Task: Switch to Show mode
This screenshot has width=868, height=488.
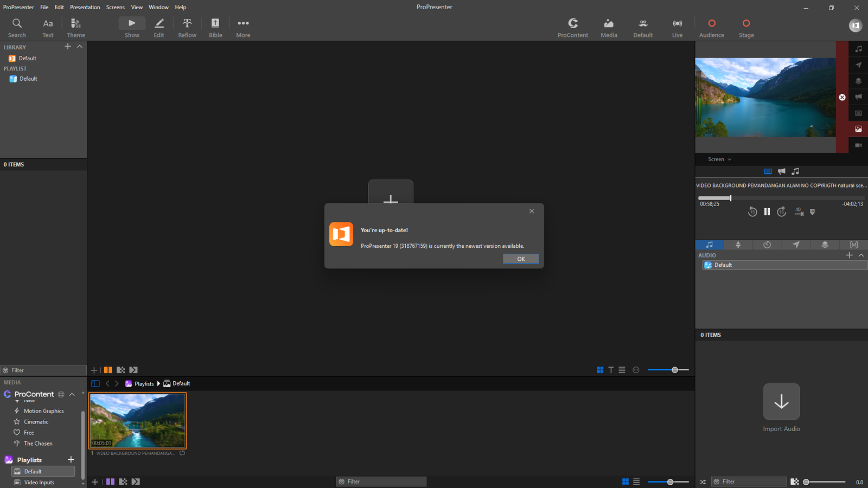Action: coord(132,28)
